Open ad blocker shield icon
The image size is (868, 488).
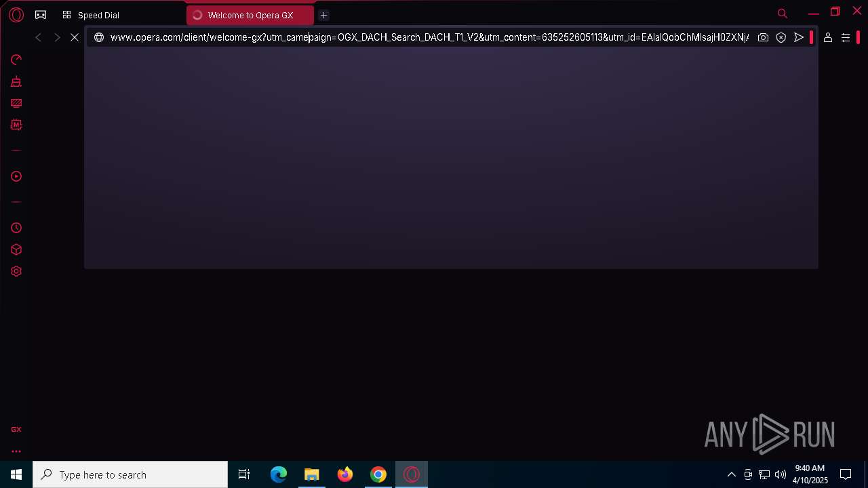[781, 37]
